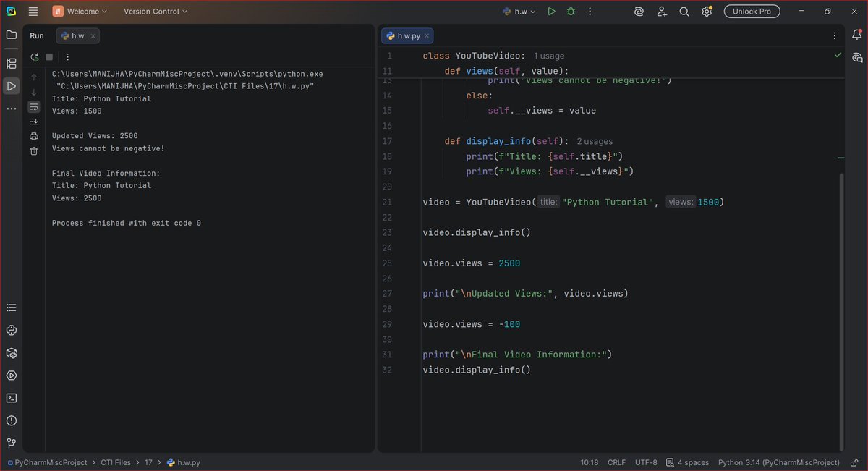Close the h.w run tab

coord(93,35)
